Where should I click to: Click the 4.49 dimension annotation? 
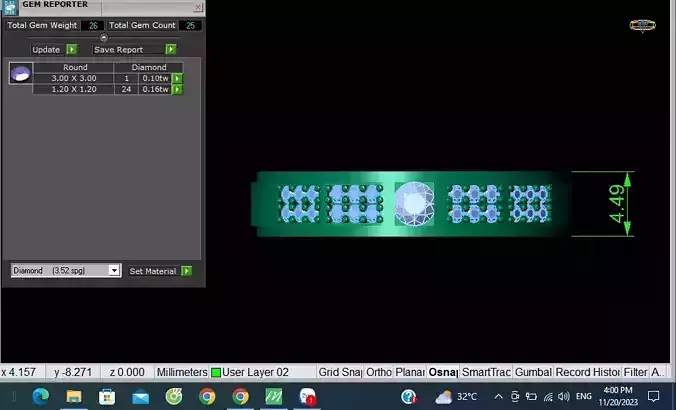(x=618, y=203)
